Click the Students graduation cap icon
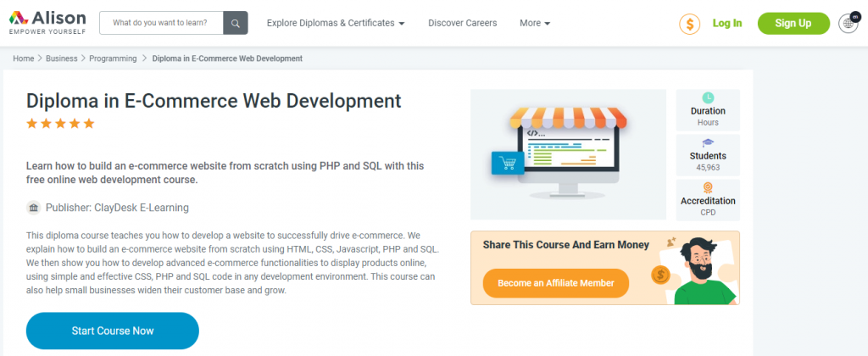 pyautogui.click(x=708, y=143)
